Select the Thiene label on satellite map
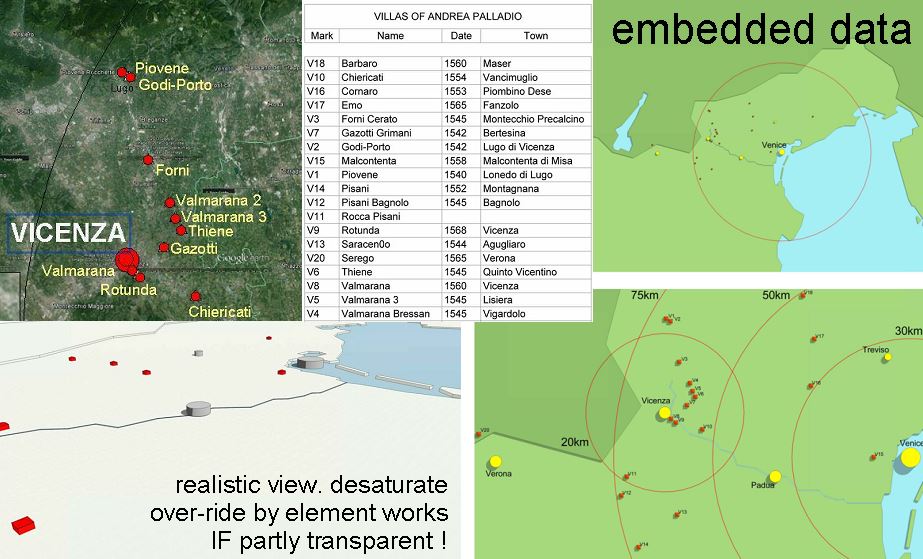 [210, 231]
